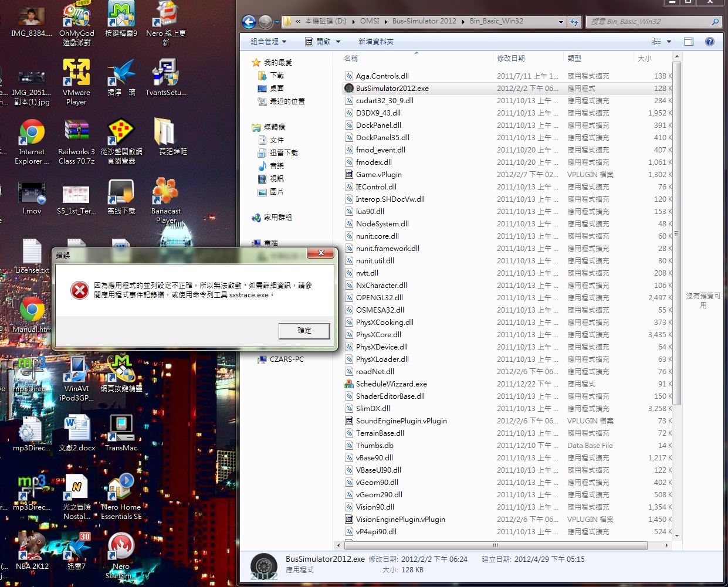The width and height of the screenshot is (728, 587).
Task: Click the OMSI segment in address path
Action: point(370,21)
